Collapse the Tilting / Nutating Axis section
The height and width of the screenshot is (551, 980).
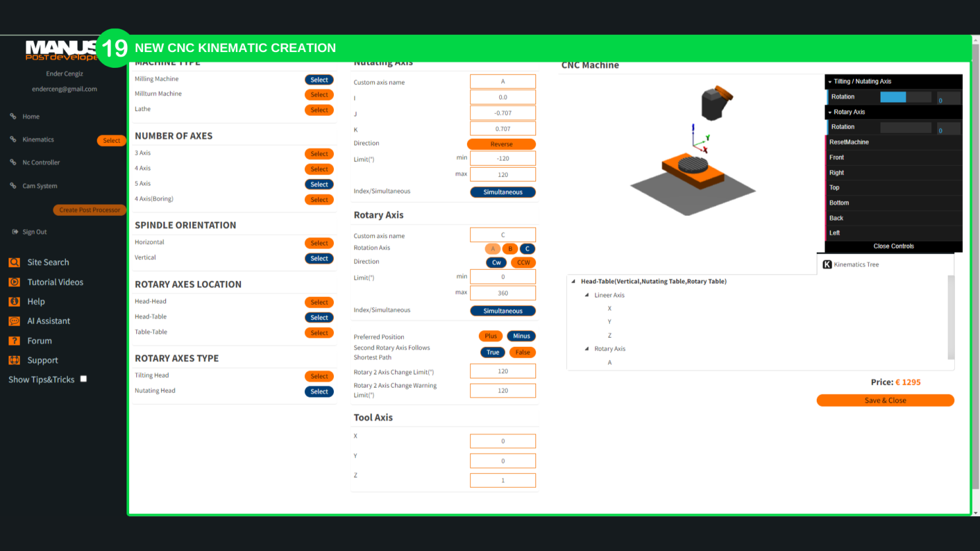click(830, 82)
